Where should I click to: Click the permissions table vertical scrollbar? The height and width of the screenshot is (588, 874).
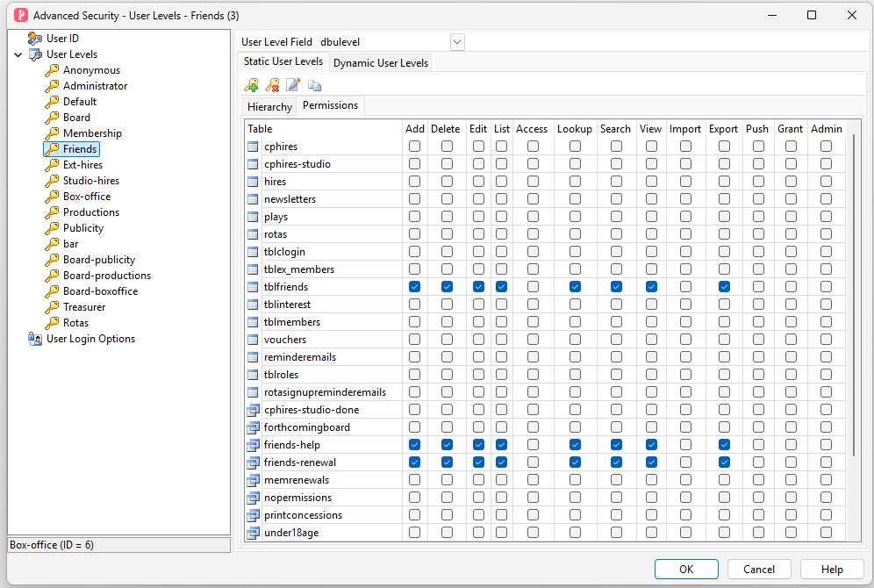click(x=854, y=296)
